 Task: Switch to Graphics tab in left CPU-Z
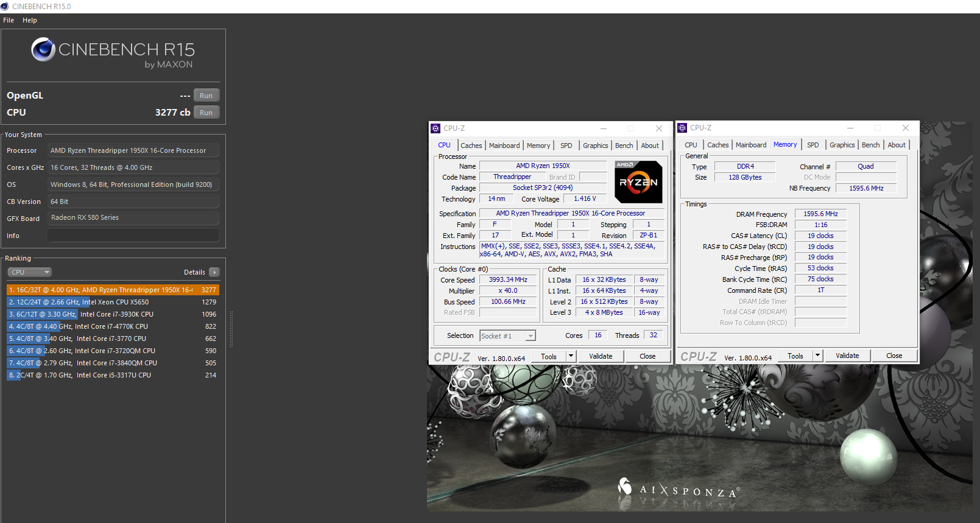[595, 146]
